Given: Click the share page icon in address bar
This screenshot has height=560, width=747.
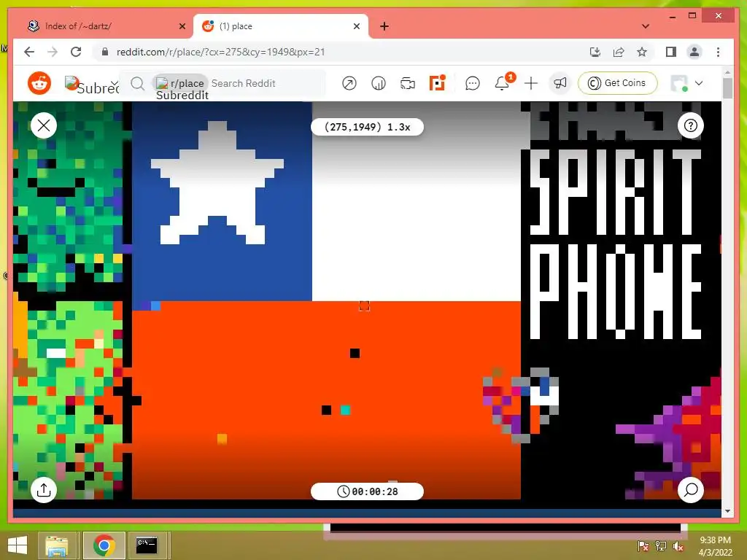Looking at the screenshot, I should coord(619,52).
